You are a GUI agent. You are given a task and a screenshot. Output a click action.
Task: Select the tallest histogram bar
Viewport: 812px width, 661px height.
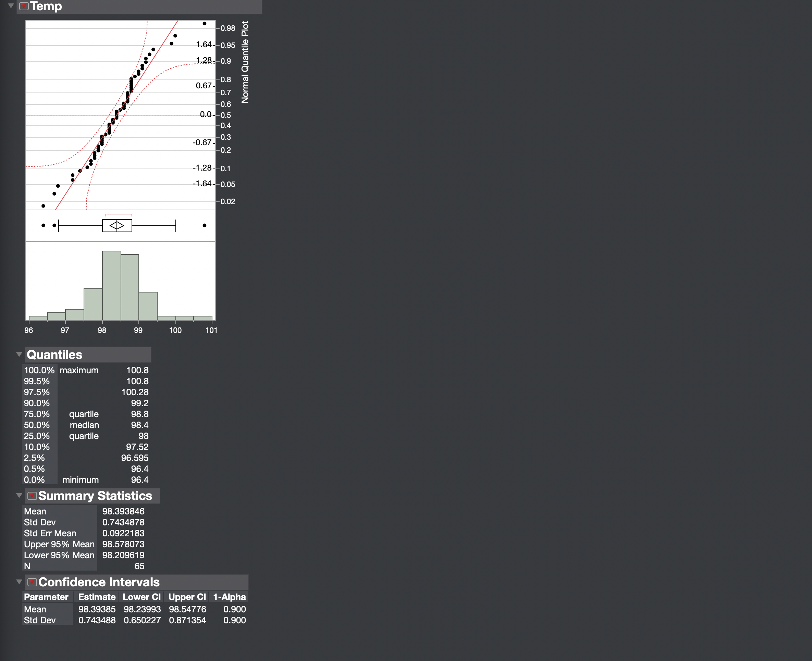coord(112,286)
